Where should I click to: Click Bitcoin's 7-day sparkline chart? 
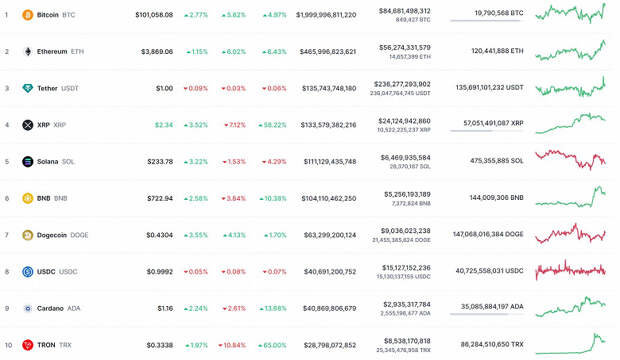[x=571, y=13]
